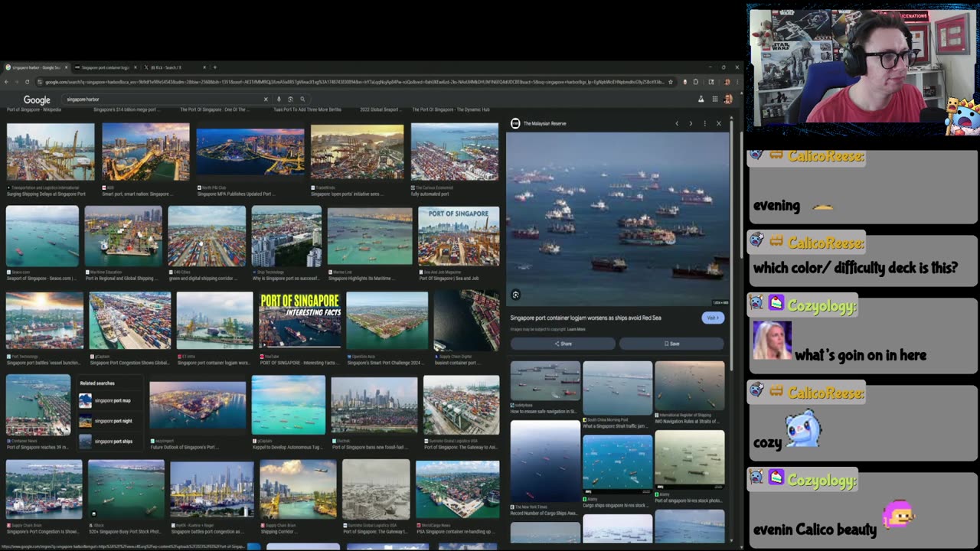Open the 'Singapore bans new fossil-fuel' image
980x551 pixels.
pos(374,405)
